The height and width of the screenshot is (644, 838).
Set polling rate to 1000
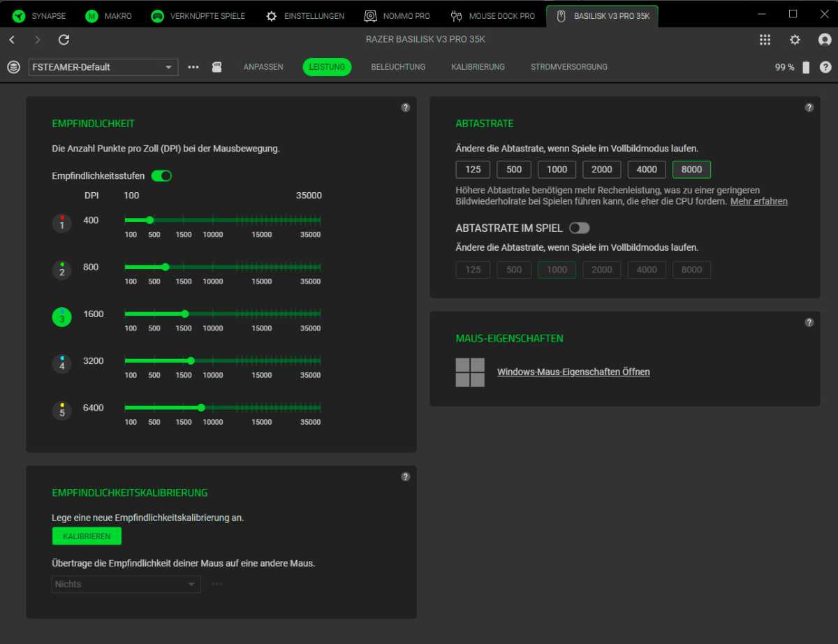click(557, 169)
